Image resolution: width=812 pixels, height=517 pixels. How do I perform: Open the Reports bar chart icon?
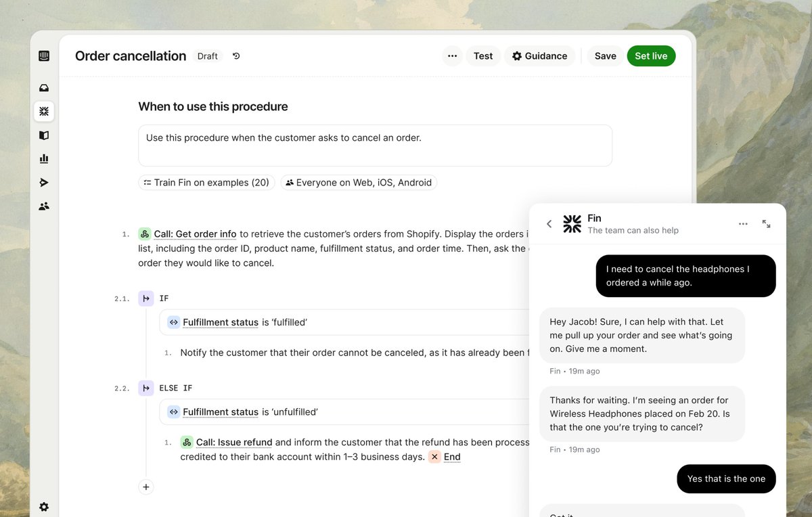coord(44,158)
